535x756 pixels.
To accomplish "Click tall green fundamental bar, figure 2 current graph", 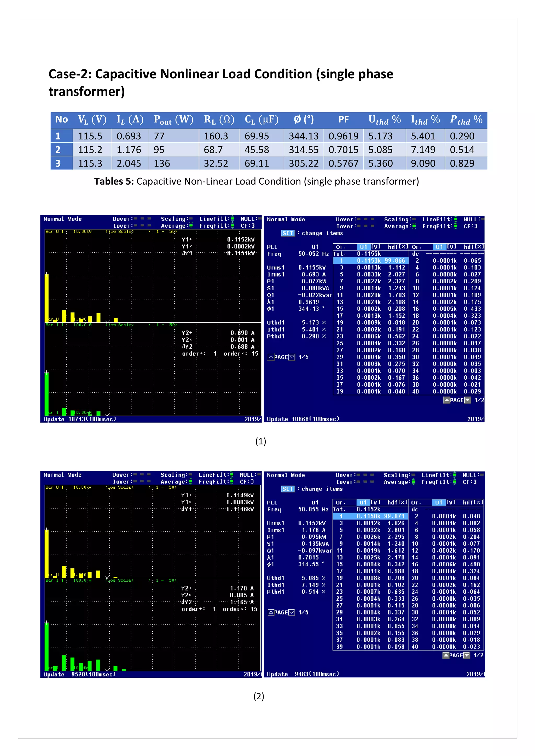I will click(46, 647).
